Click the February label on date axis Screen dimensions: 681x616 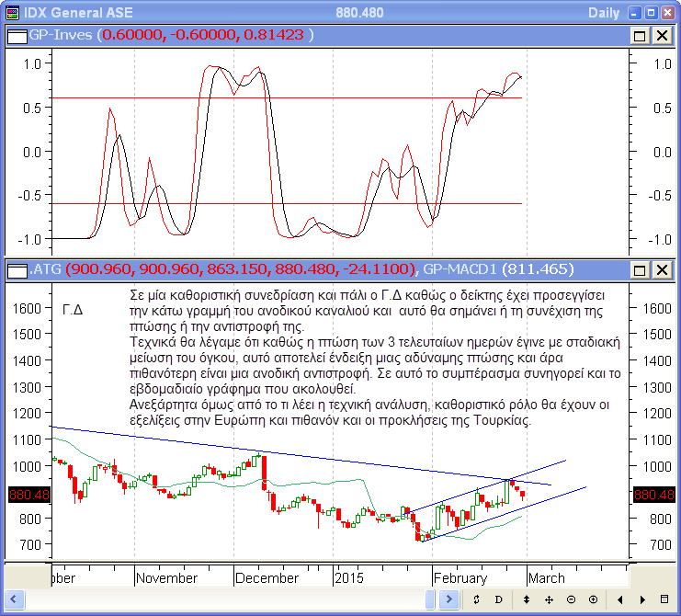coord(460,578)
